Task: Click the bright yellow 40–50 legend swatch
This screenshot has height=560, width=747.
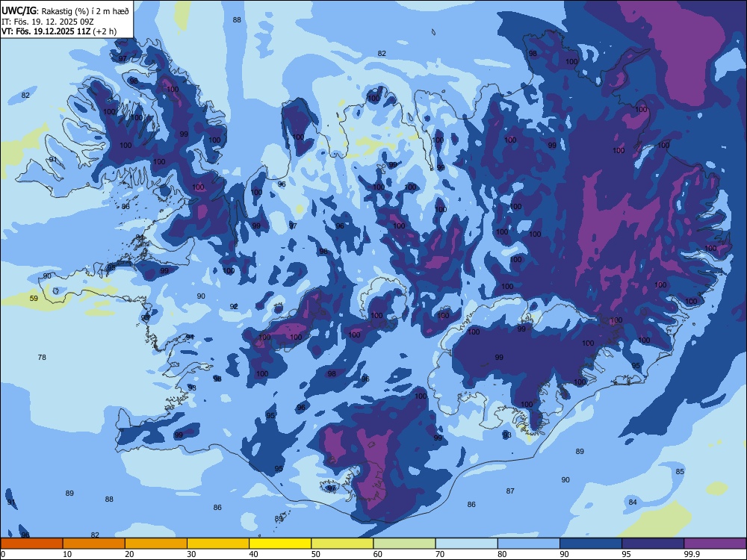Action: [280, 544]
